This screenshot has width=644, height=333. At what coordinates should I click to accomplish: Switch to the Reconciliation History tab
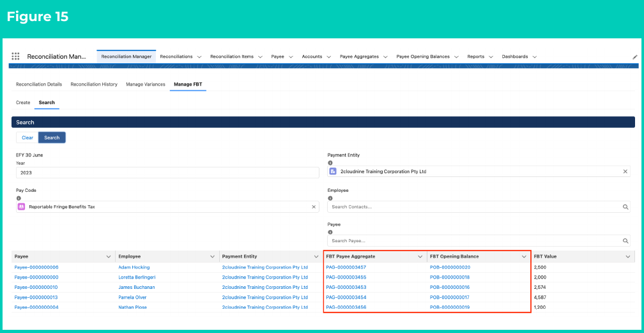click(94, 84)
